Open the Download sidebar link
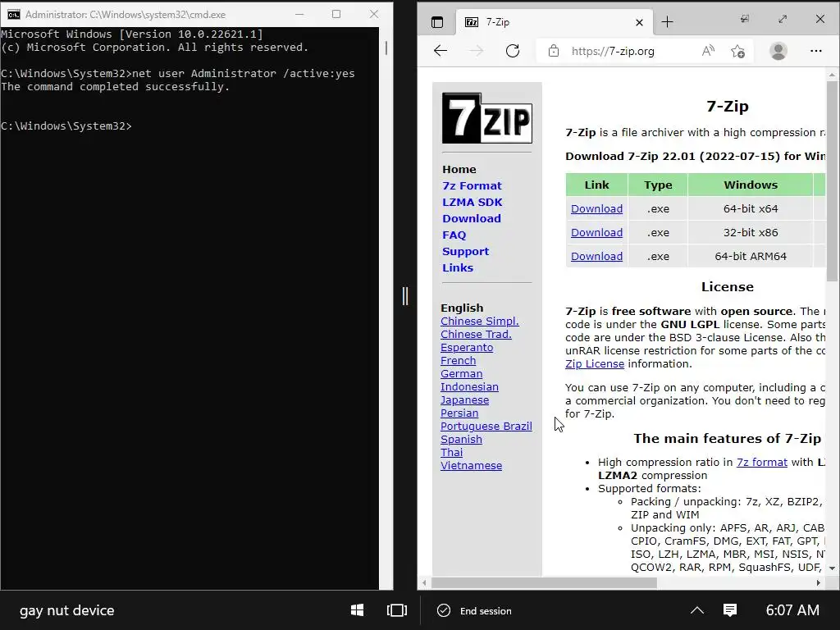This screenshot has width=840, height=630. pos(472,218)
